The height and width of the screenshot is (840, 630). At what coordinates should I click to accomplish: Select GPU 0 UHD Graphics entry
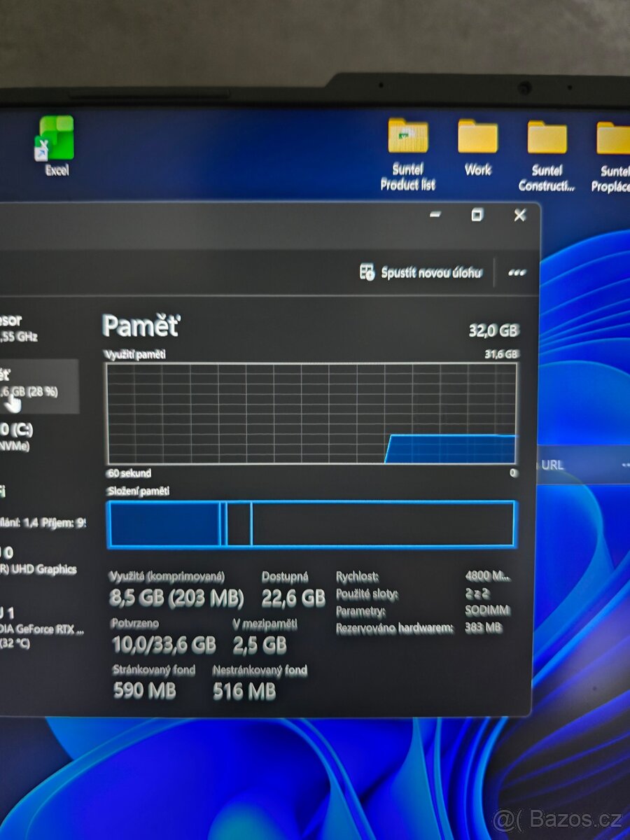(35, 560)
